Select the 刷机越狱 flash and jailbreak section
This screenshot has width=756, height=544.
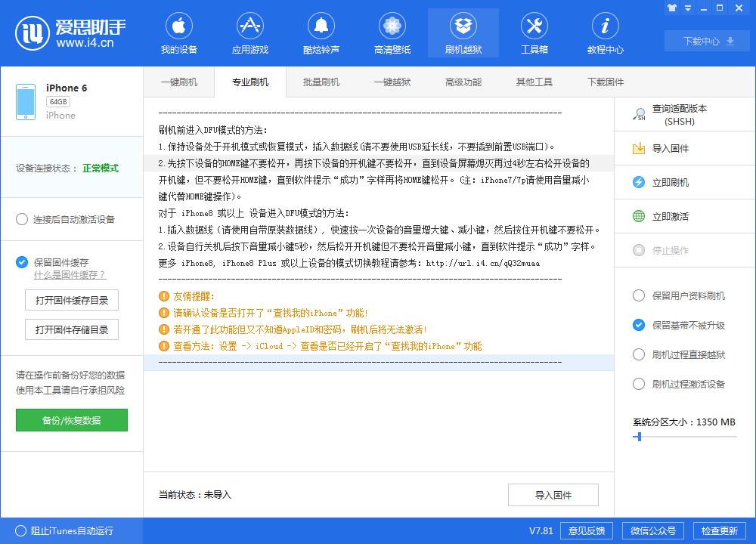coord(463,32)
